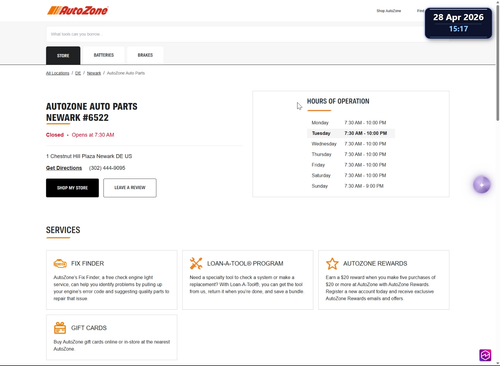Image resolution: width=500 pixels, height=366 pixels.
Task: Click the AutoZone Rewards card title
Action: 375,263
